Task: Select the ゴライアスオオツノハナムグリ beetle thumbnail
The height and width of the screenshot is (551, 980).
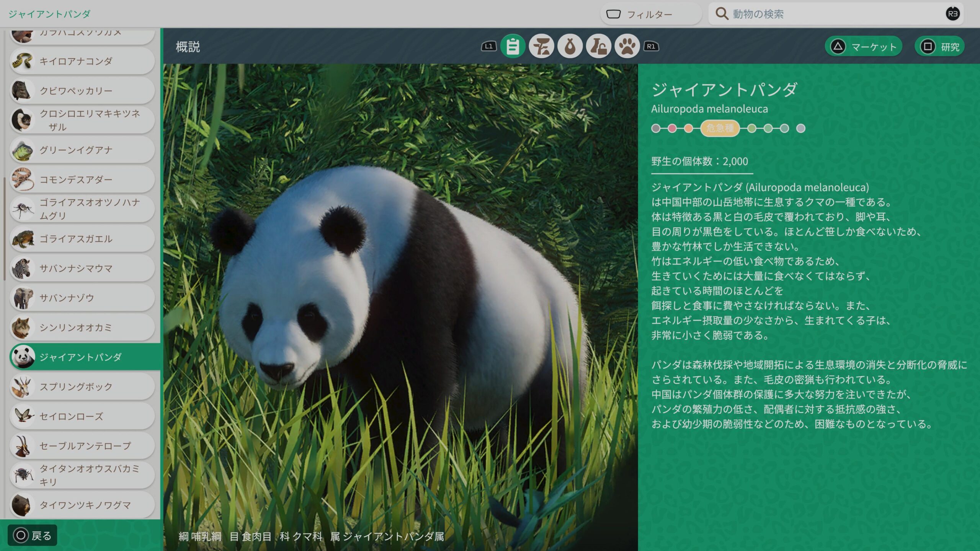Action: click(x=22, y=209)
